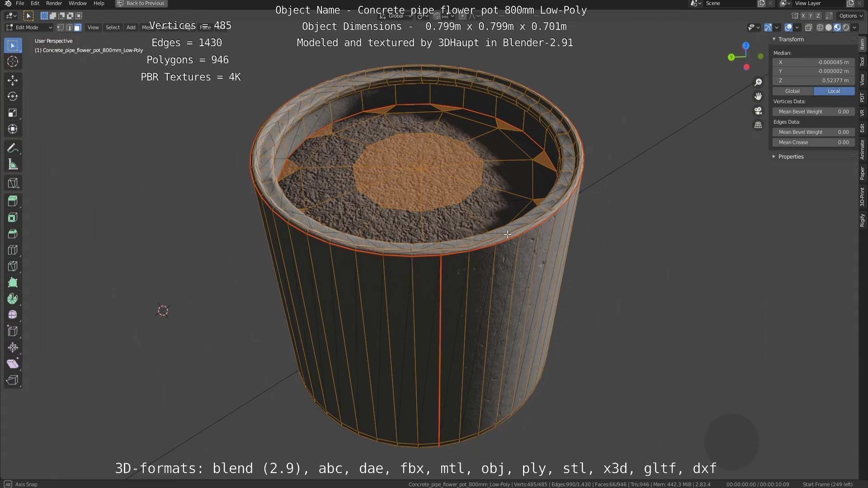Set median coordinates to Global
868x488 pixels.
(793, 91)
